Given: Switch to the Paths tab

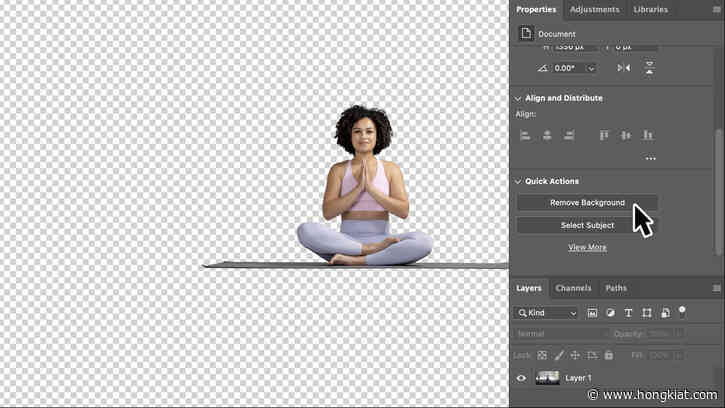Looking at the screenshot, I should [616, 288].
